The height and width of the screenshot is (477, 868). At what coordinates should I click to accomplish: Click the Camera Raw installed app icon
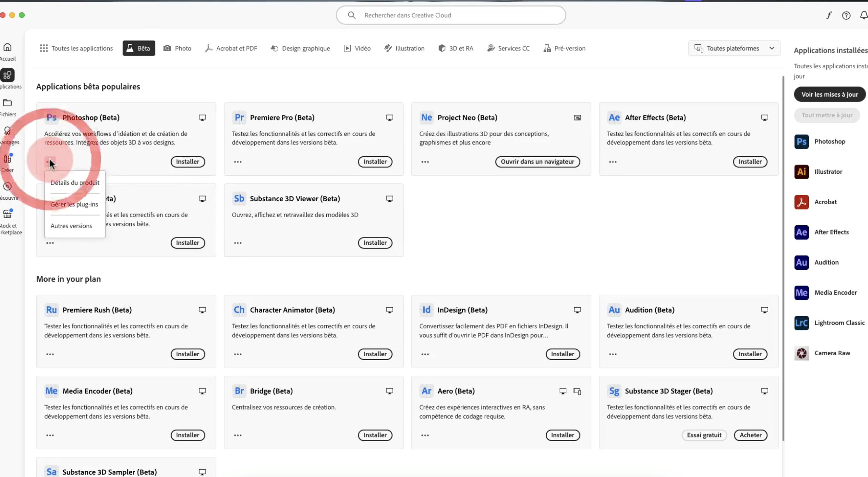click(801, 353)
